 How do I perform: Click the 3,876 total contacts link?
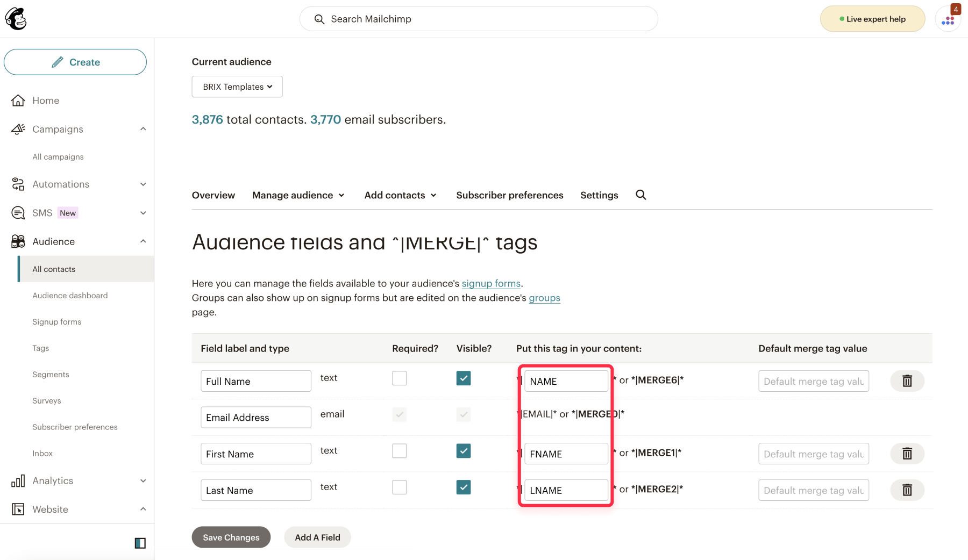pos(208,119)
